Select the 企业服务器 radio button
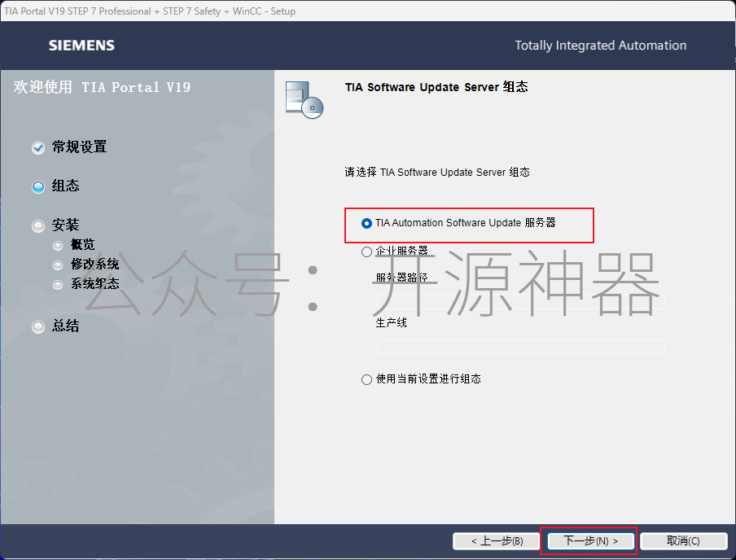Viewport: 736px width, 560px height. tap(366, 252)
